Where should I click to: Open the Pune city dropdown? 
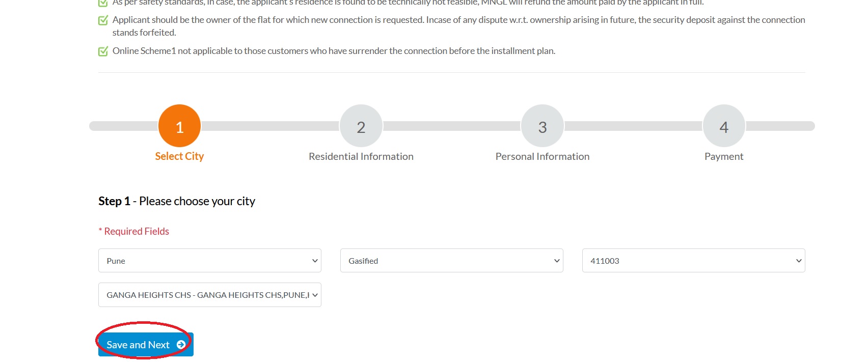[209, 261]
